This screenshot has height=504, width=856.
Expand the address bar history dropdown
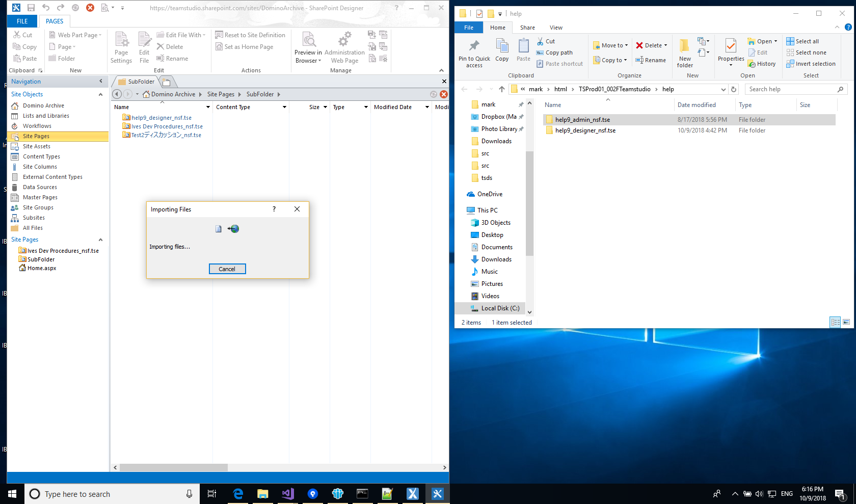(723, 89)
